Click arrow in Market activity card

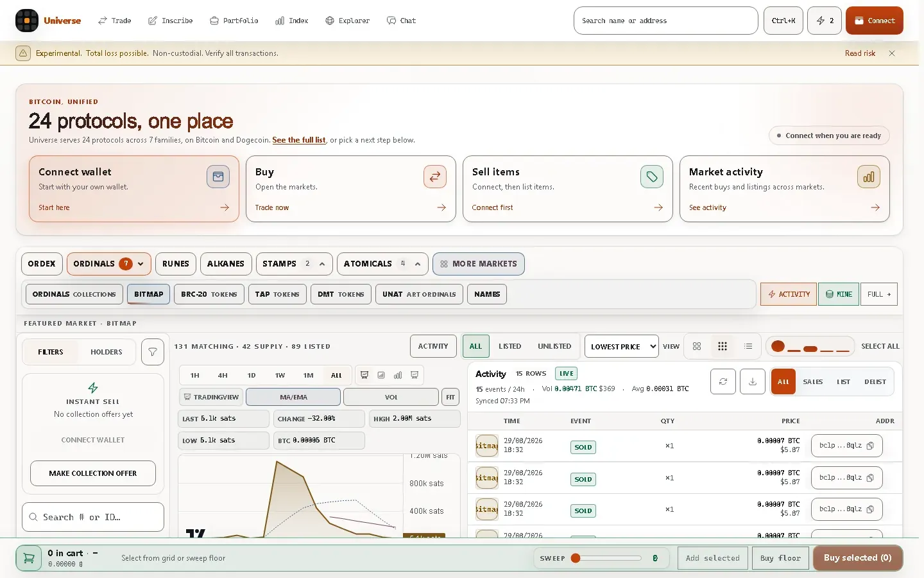tap(875, 207)
